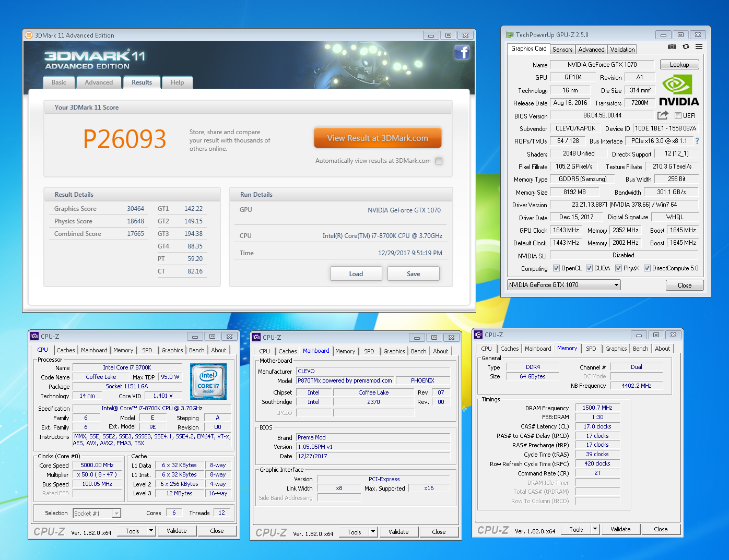Viewport: 729px width, 560px height.
Task: Click the Physics Score value 18648
Action: 135,221
